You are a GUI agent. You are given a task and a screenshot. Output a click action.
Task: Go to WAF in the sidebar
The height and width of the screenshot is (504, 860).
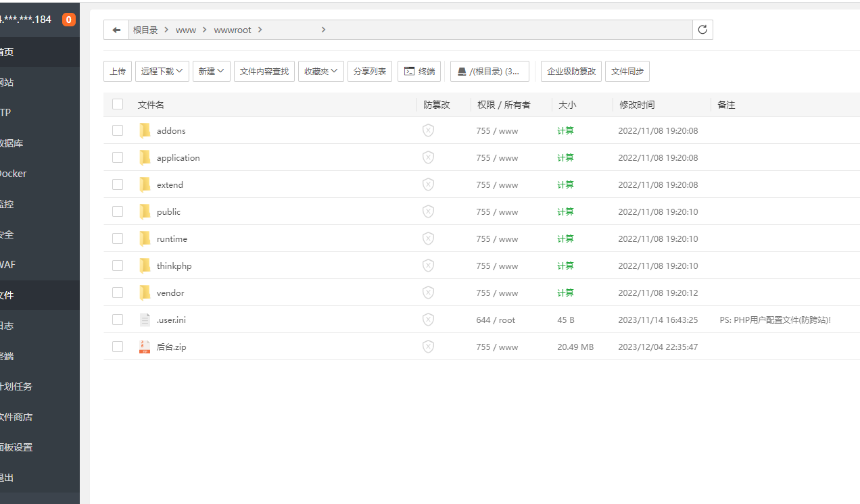(8, 265)
